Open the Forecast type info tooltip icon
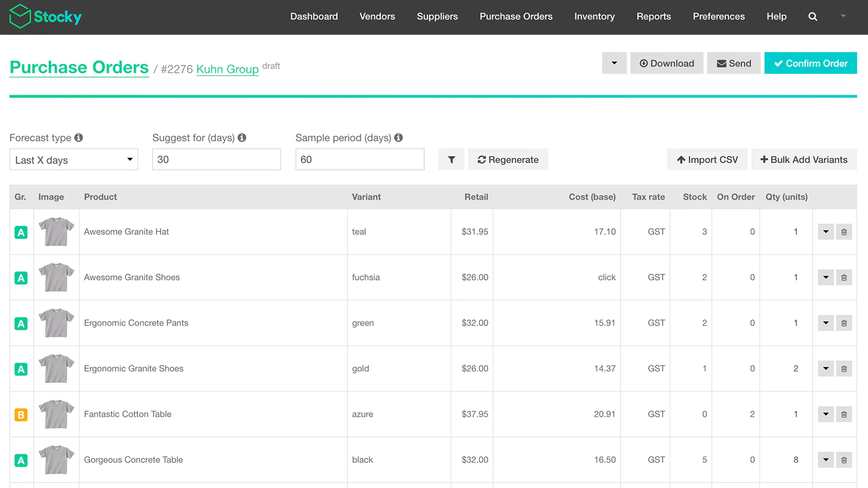868x488 pixels. coord(79,137)
